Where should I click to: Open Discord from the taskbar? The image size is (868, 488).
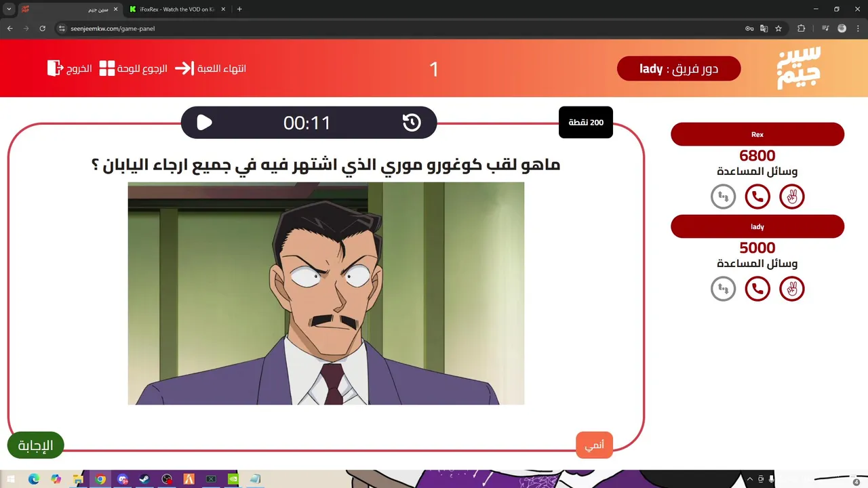[x=123, y=479]
